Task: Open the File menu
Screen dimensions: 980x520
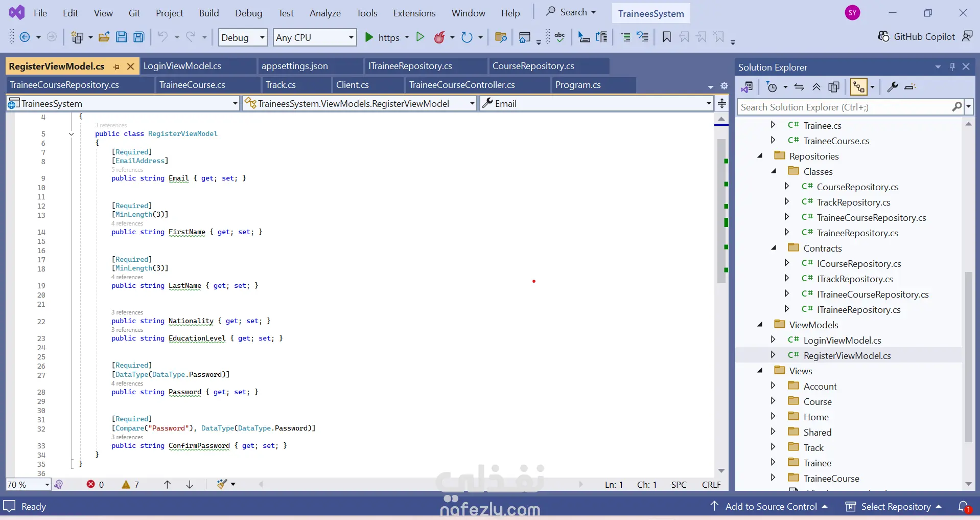Action: (40, 13)
